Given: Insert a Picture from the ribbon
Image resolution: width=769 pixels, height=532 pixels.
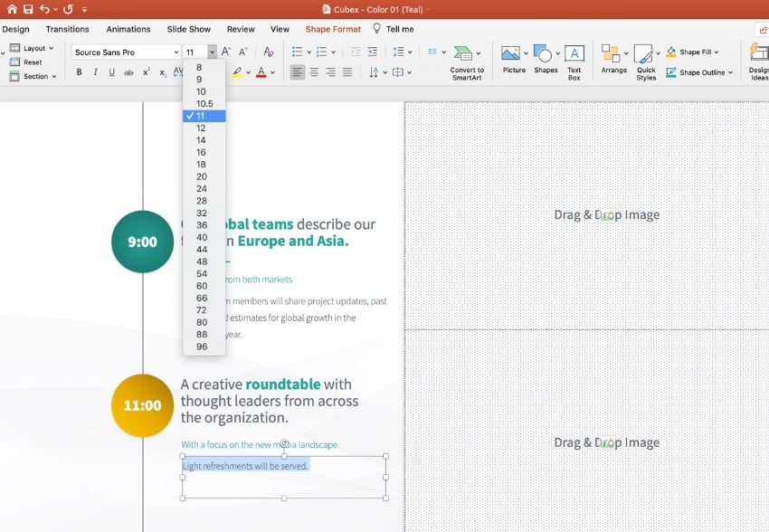Looking at the screenshot, I should 513,60.
